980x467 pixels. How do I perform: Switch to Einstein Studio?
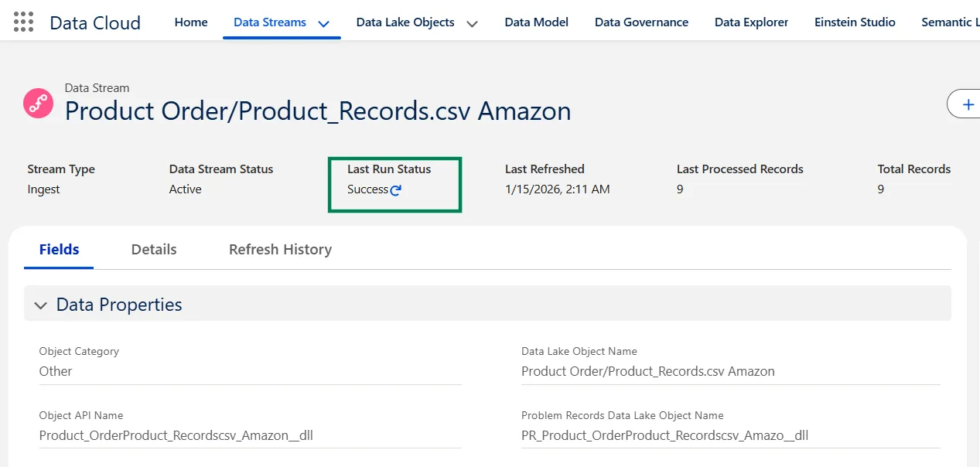[x=855, y=22]
